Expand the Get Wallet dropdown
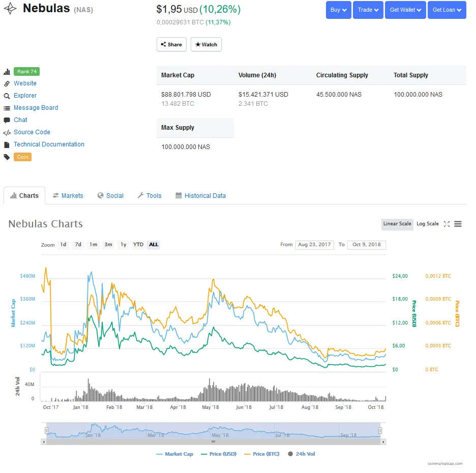 [405, 10]
